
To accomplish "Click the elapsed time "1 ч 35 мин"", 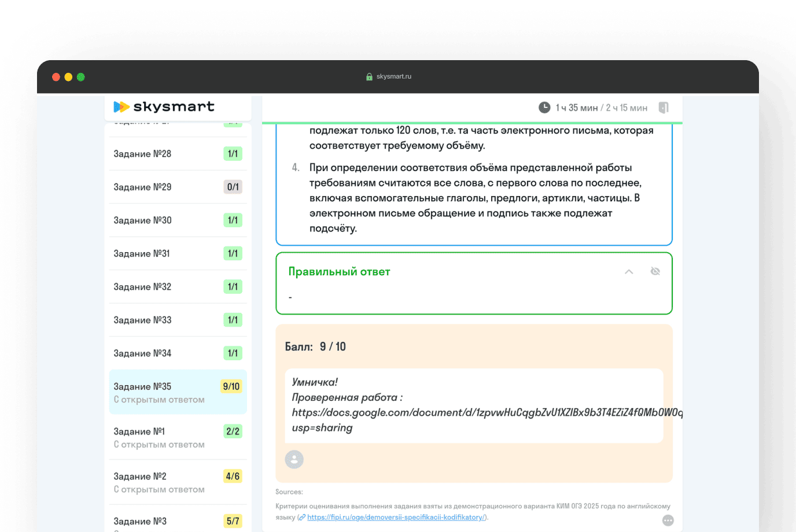I will [x=577, y=108].
